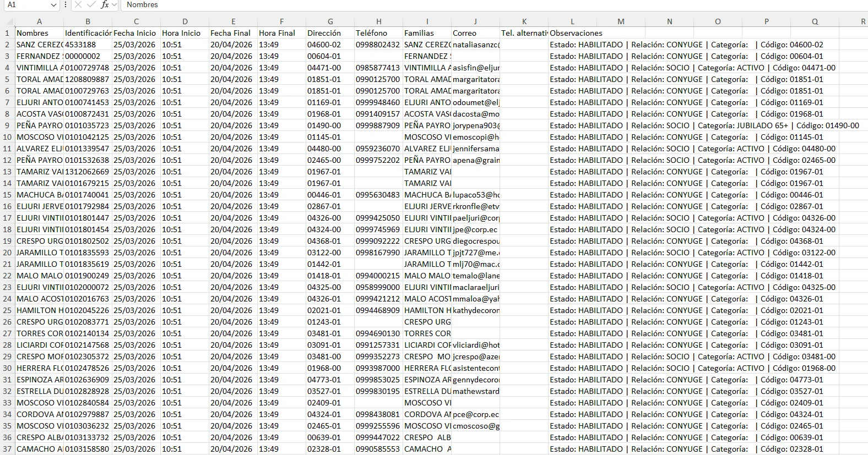Select identification cell 0103158580
Screen dimensions: 868x455
pyautogui.click(x=88, y=449)
